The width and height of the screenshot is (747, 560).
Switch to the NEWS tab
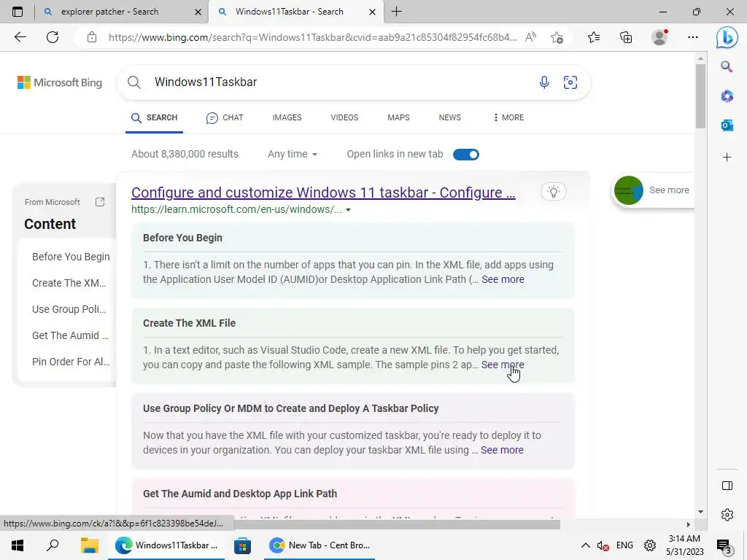[x=449, y=117]
